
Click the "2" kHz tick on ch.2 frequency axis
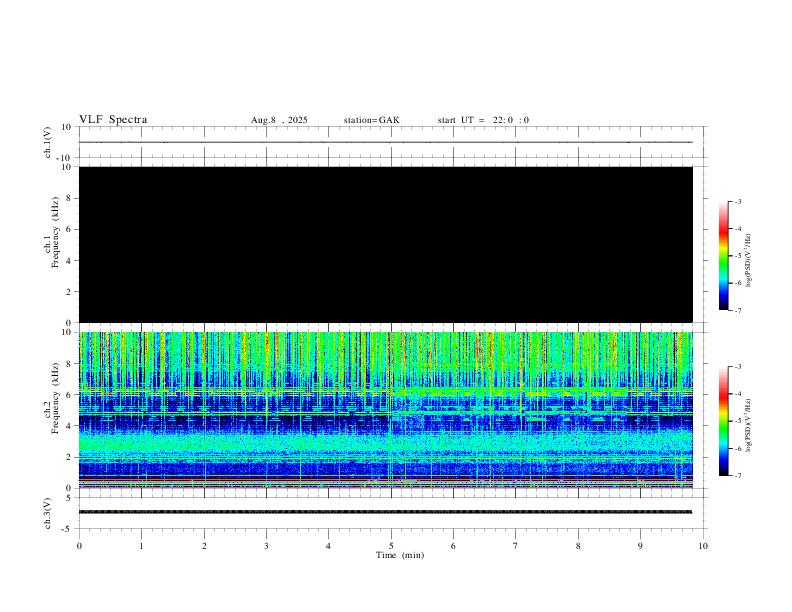point(69,457)
